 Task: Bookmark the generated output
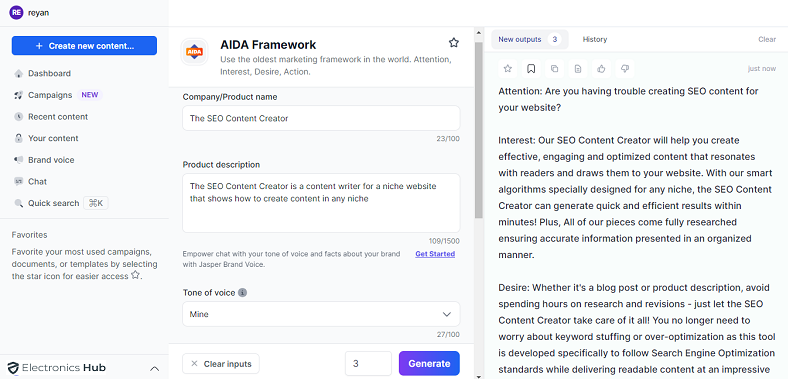[x=531, y=69]
